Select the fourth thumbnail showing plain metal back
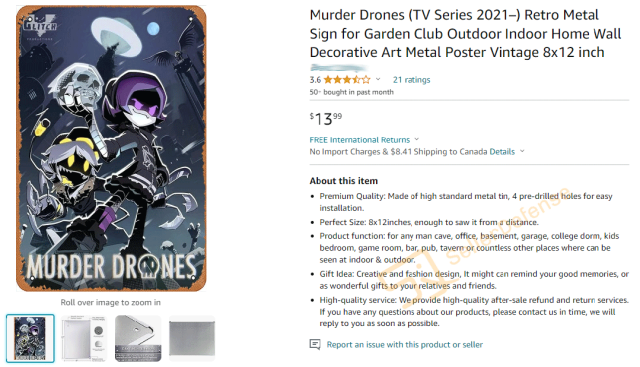 tap(192, 338)
